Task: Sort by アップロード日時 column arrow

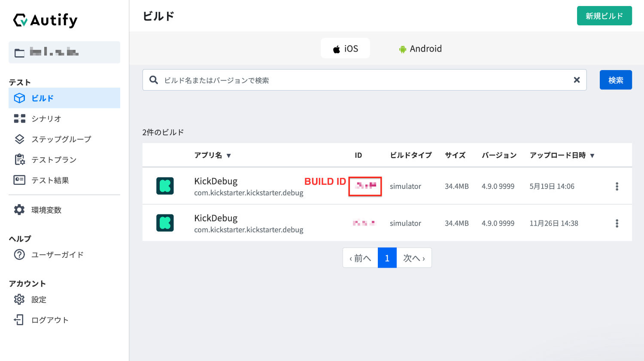Action: point(592,156)
